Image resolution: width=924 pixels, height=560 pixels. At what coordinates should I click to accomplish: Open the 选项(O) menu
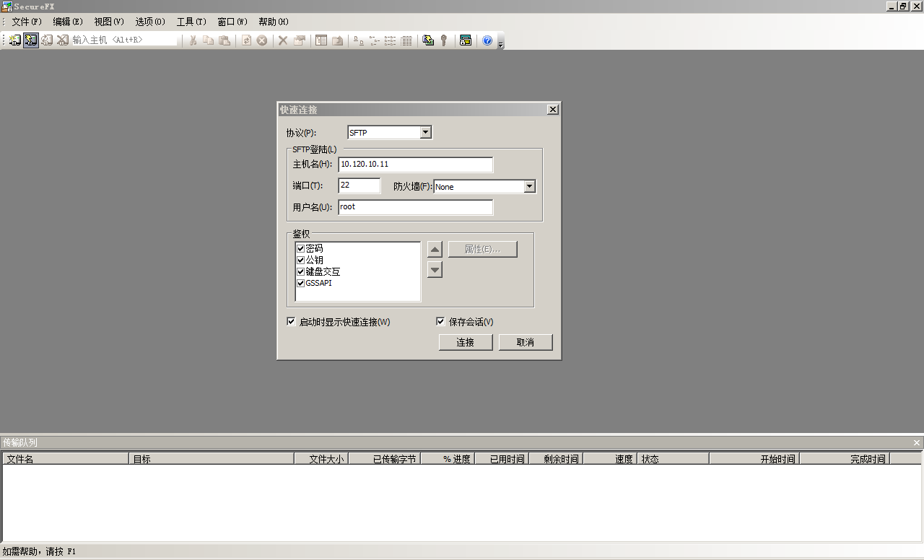[150, 22]
